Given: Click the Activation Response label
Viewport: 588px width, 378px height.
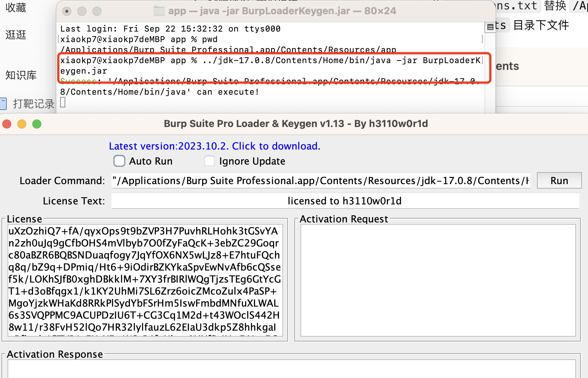Looking at the screenshot, I should 55,354.
